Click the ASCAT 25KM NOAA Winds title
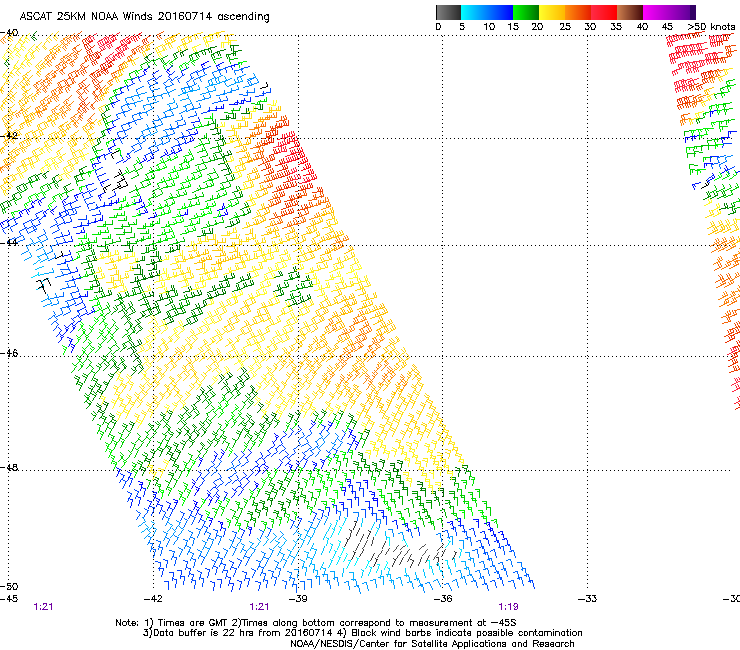The width and height of the screenshot is (740, 650). pyautogui.click(x=144, y=17)
